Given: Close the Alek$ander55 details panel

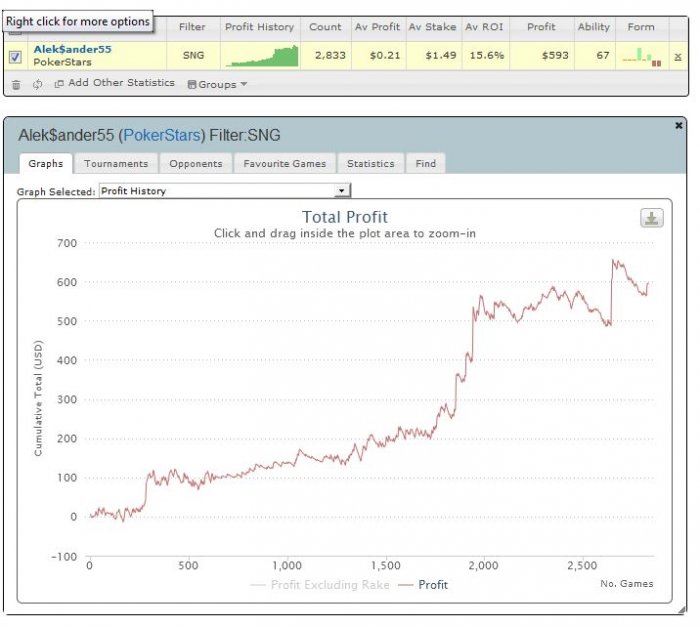Looking at the screenshot, I should [x=679, y=125].
